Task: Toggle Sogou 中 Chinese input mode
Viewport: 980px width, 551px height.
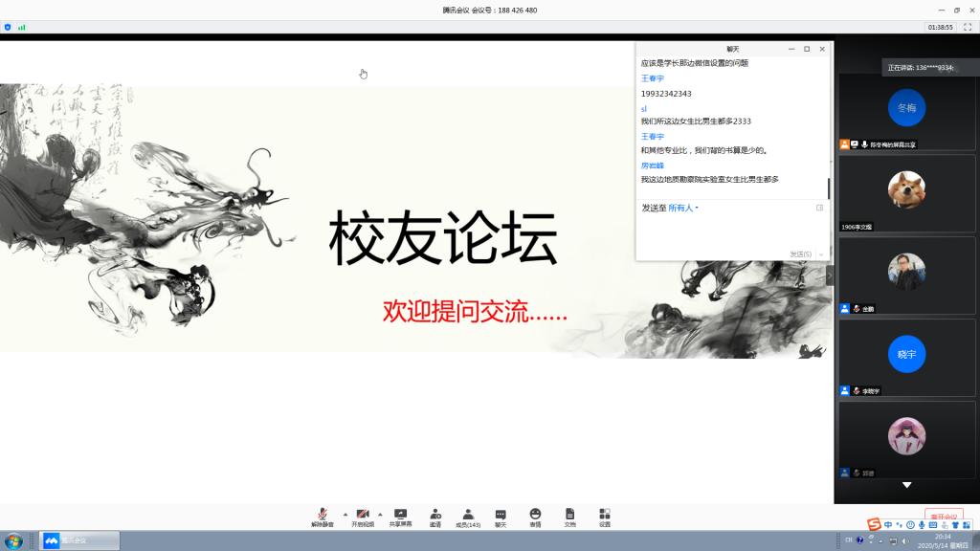Action: 888,525
